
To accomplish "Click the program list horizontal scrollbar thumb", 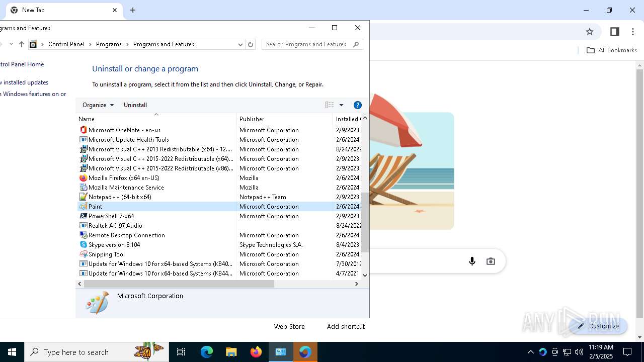I will [179, 284].
